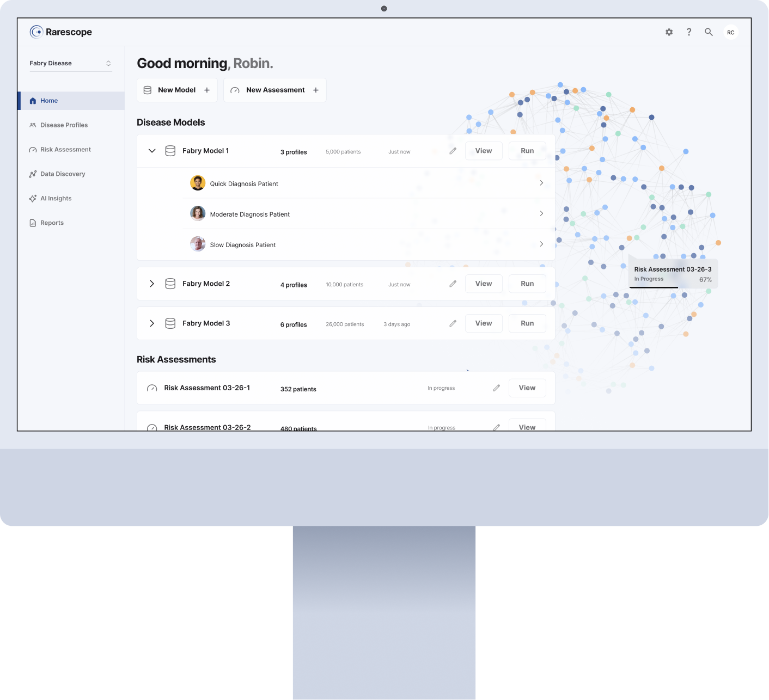
Task: Click the Risk Assessment 03-26-1 title
Action: pos(207,388)
